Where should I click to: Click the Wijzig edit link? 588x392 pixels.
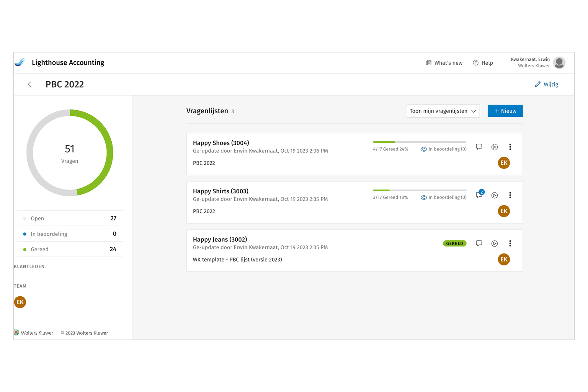(x=547, y=85)
